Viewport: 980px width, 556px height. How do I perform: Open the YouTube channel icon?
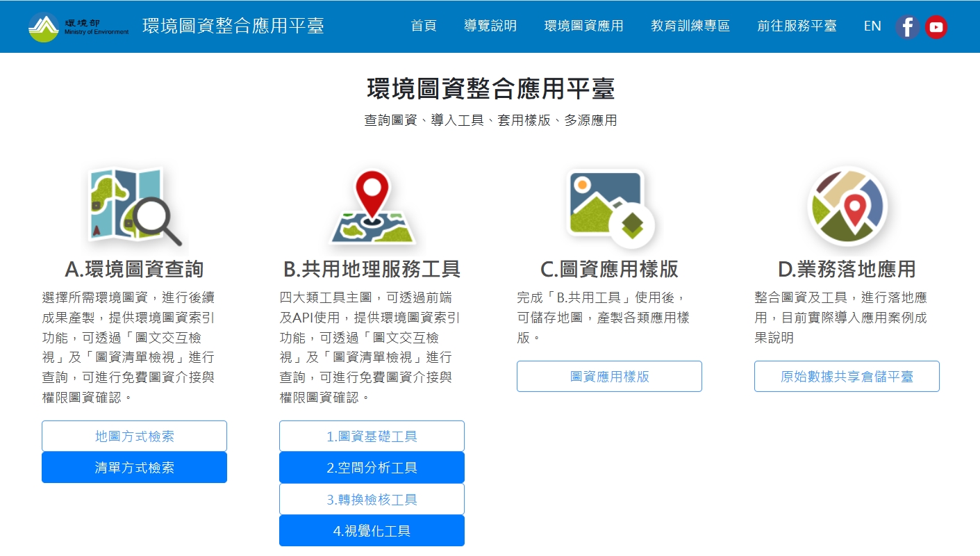point(936,27)
